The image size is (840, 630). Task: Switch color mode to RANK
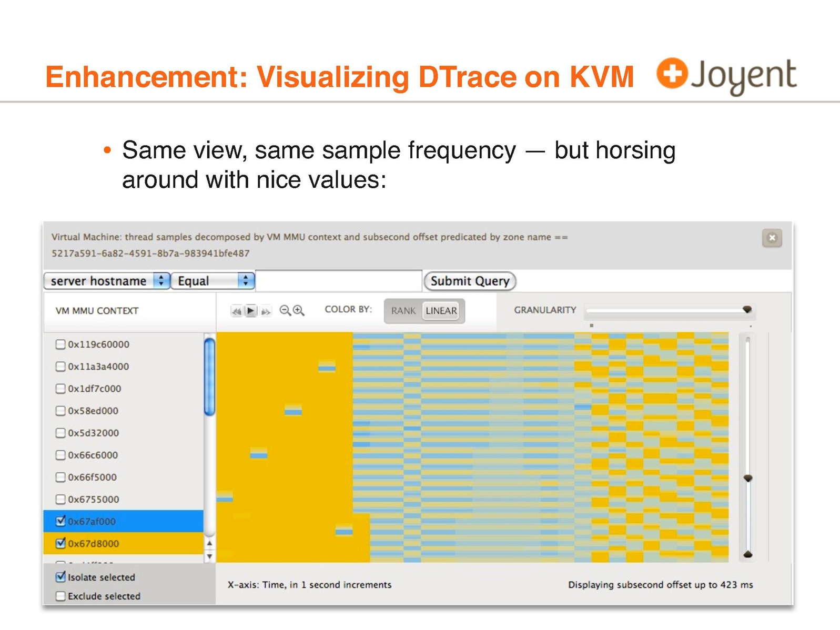pos(403,311)
